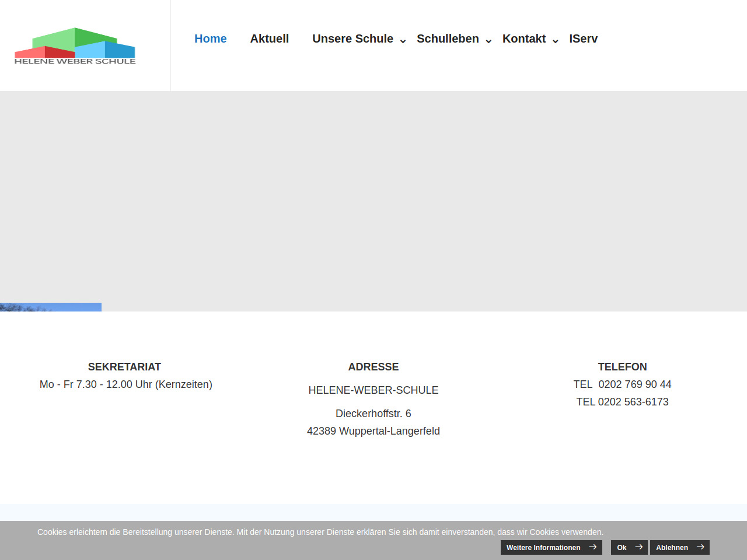
Task: Expand the Unsere Schule dropdown chevron
Action: pos(403,41)
